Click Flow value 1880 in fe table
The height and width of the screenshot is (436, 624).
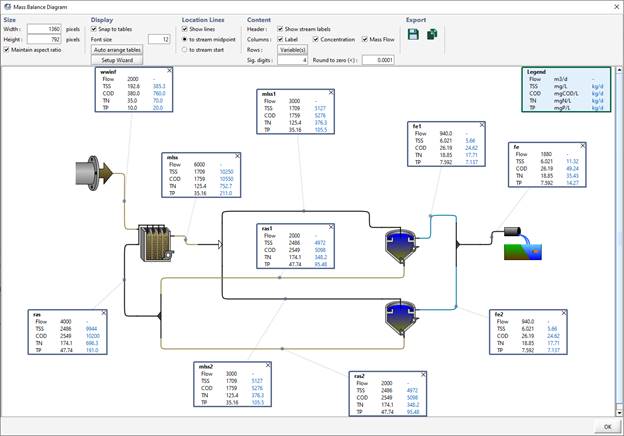546,154
